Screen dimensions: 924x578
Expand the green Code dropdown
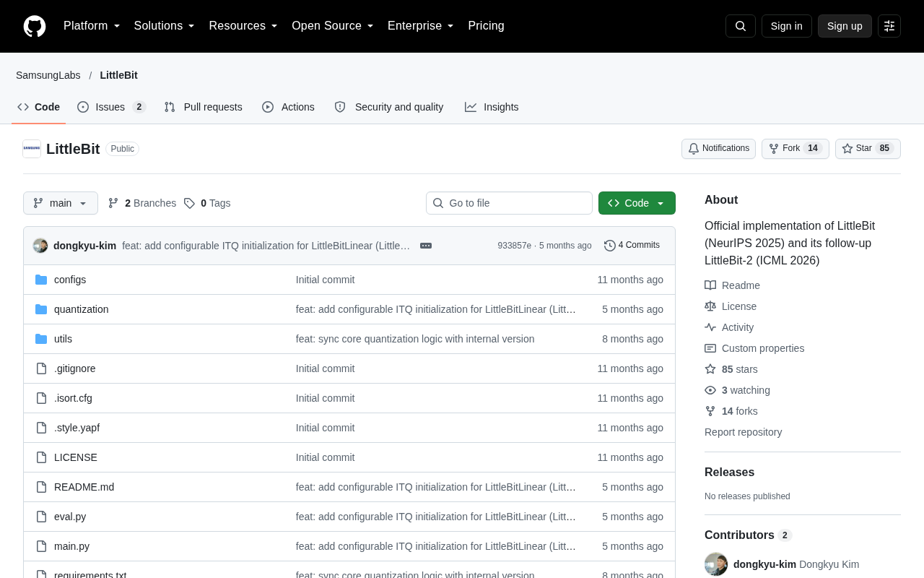click(x=637, y=203)
